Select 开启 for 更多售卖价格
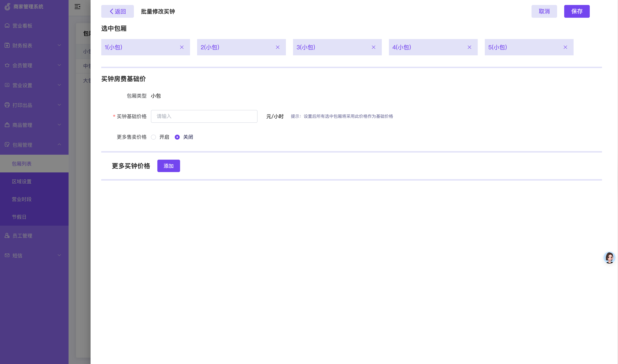The width and height of the screenshot is (618, 364). click(153, 137)
